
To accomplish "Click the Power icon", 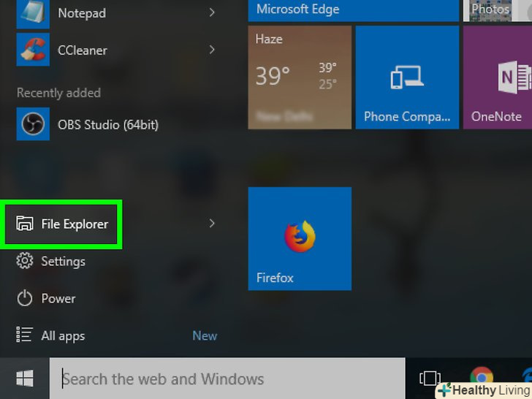I will pos(24,299).
